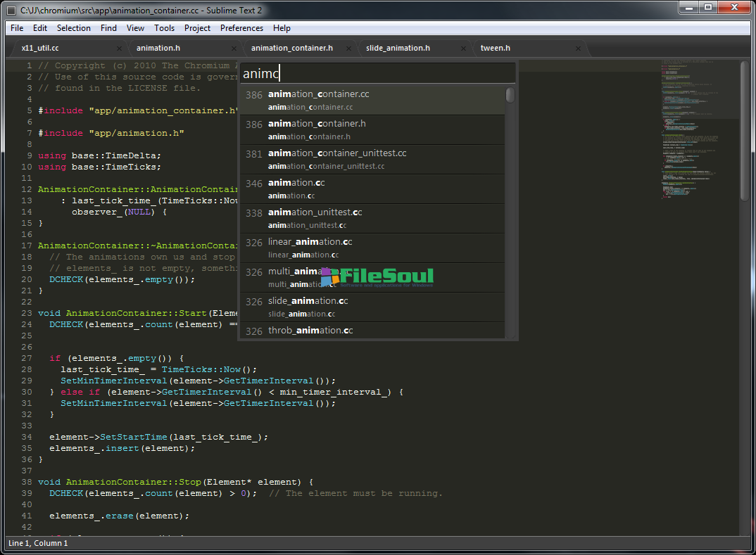Close the animation_container.h tab
The width and height of the screenshot is (756, 555).
click(348, 49)
